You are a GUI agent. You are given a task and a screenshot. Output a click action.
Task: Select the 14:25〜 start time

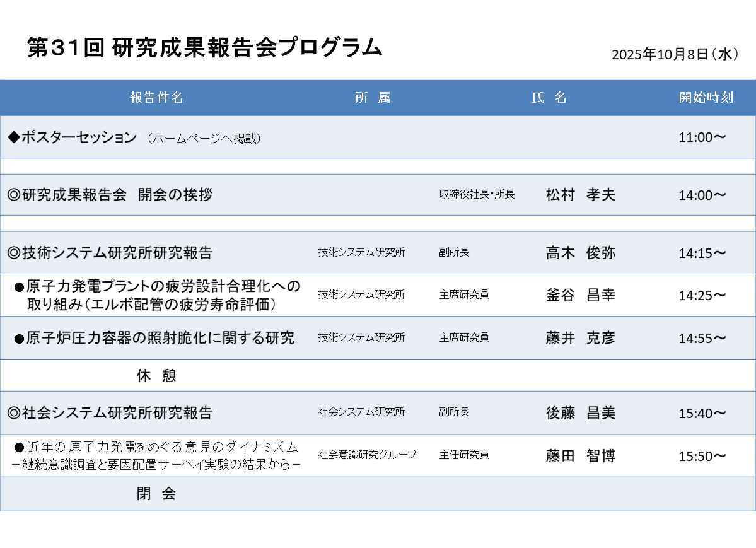pyautogui.click(x=702, y=295)
